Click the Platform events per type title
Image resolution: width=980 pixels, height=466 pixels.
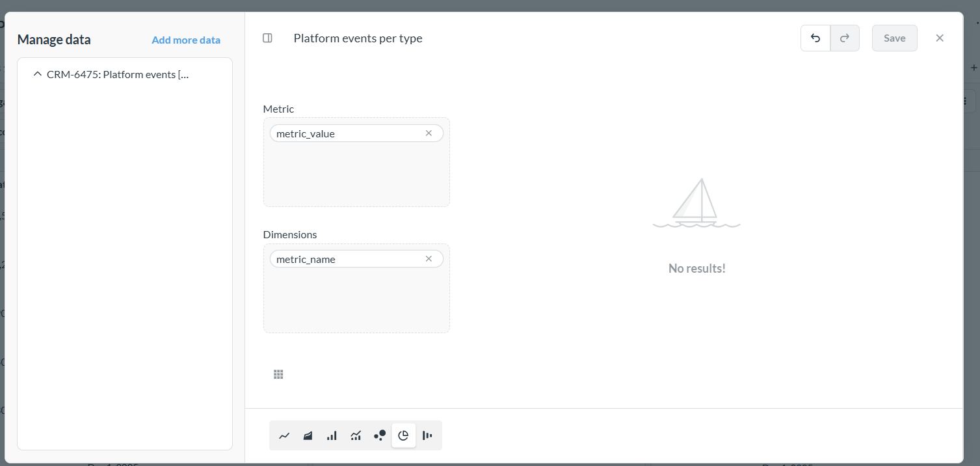pos(358,38)
